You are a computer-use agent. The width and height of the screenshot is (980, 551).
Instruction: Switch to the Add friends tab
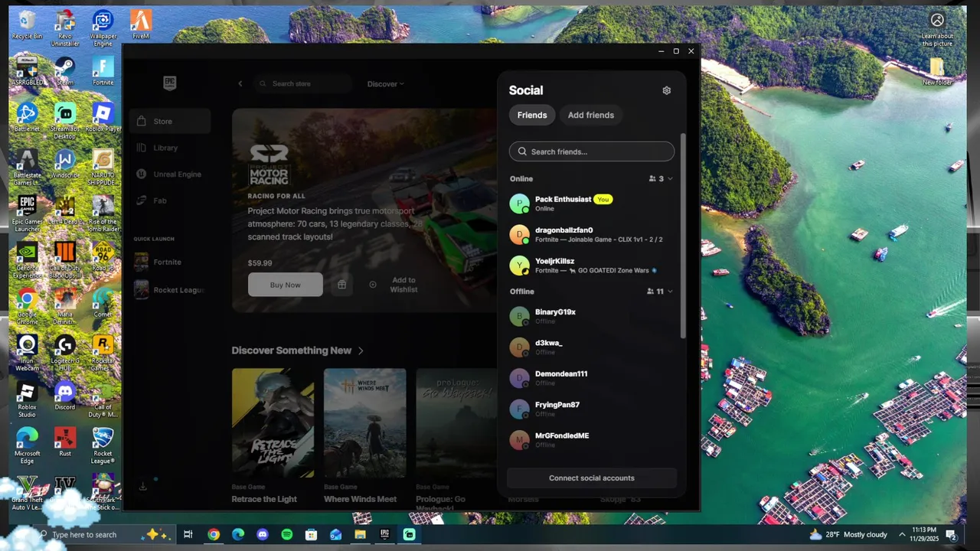[591, 115]
